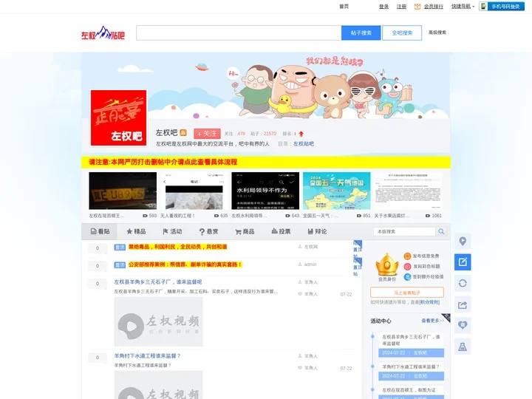Switch to the 活动 tab
This screenshot has width=532, height=399.
pyautogui.click(x=172, y=231)
